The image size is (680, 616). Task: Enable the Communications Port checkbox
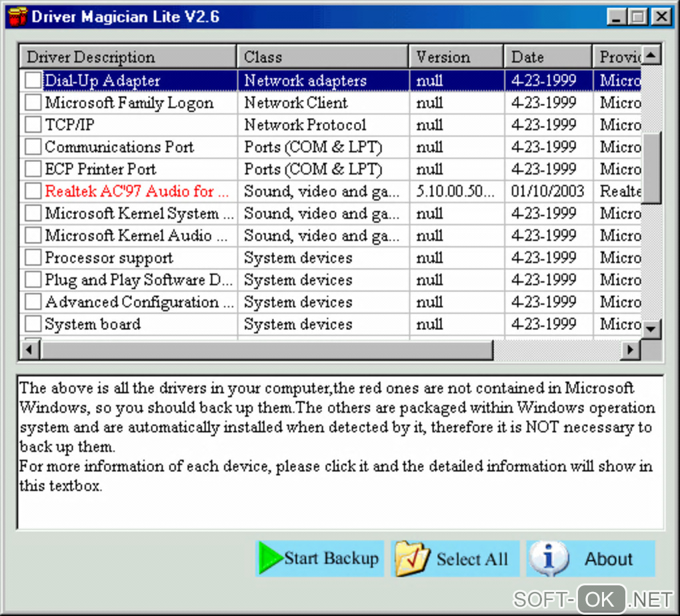(x=33, y=147)
